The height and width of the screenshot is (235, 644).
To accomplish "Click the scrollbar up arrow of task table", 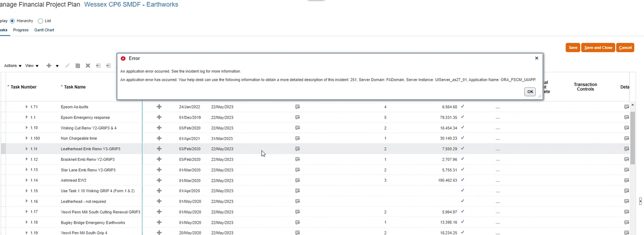I will click(x=632, y=105).
